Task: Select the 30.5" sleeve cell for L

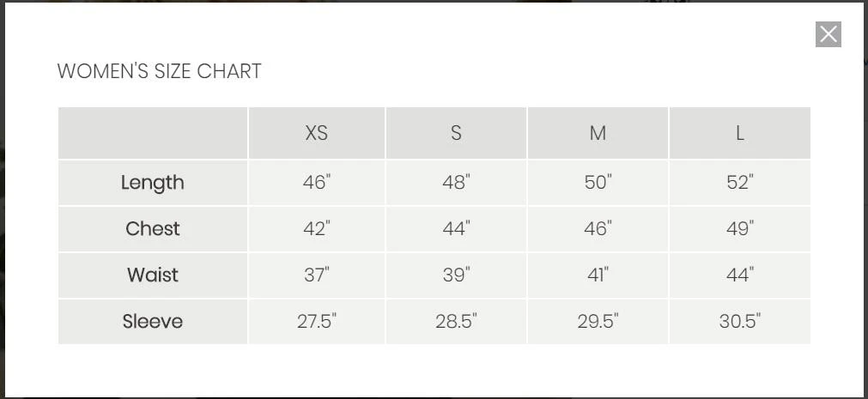Action: point(739,322)
